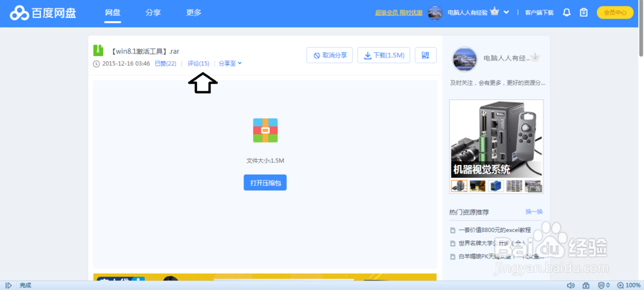Image resolution: width=644 pixels, height=290 pixels.
Task: Click header username 电脑人人有经验
Action: [x=468, y=13]
